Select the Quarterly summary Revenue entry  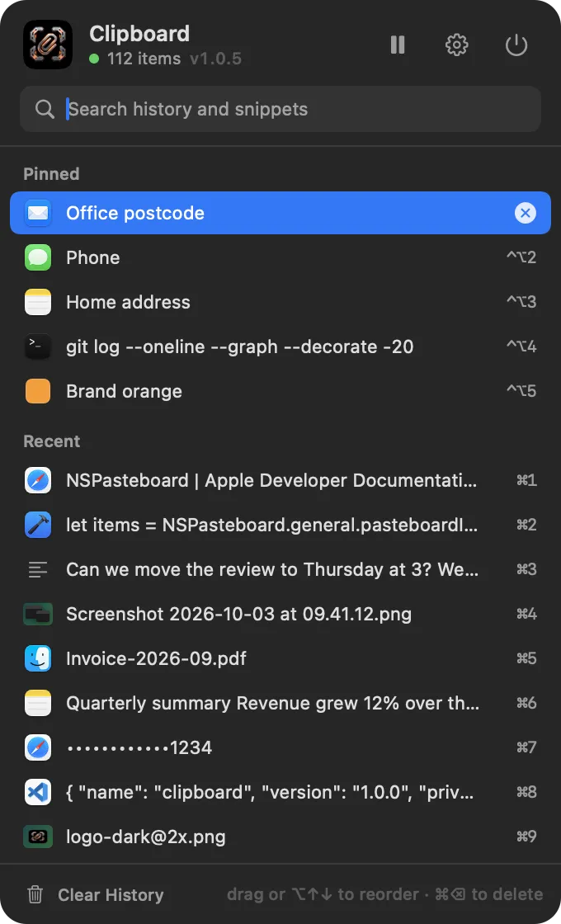(x=280, y=703)
